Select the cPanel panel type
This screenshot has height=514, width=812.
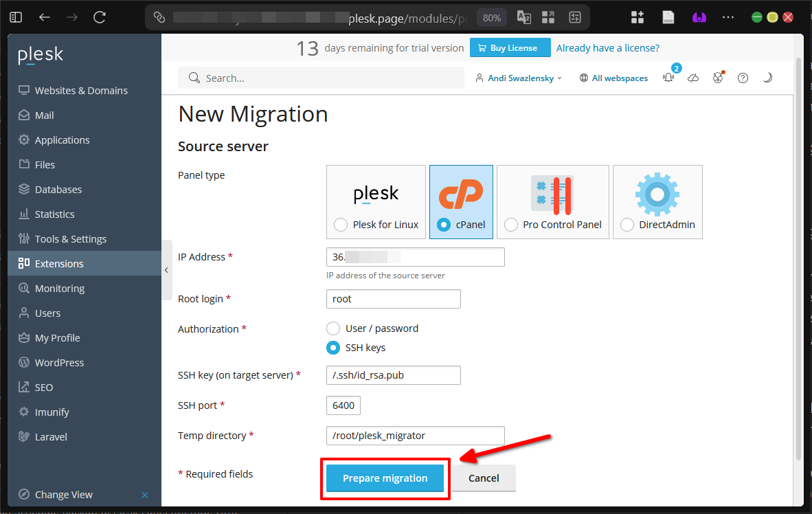point(461,202)
